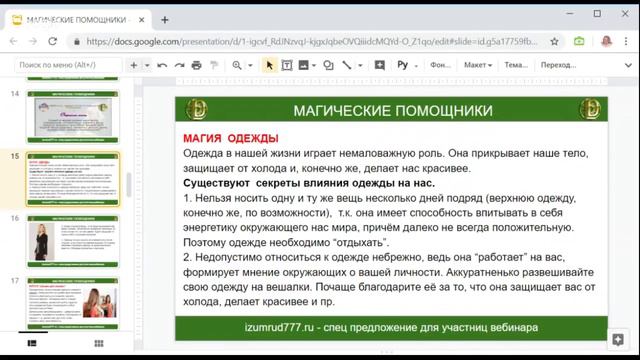Select the text box tool
Screen dimensions: 640x360
tap(287, 65)
